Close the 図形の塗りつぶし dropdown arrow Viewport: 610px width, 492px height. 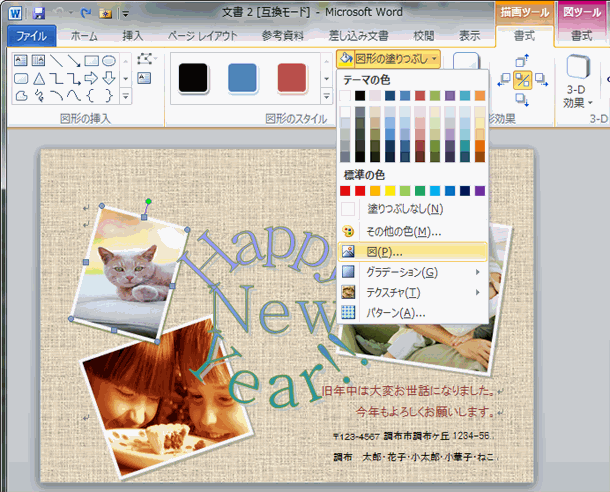pos(434,59)
